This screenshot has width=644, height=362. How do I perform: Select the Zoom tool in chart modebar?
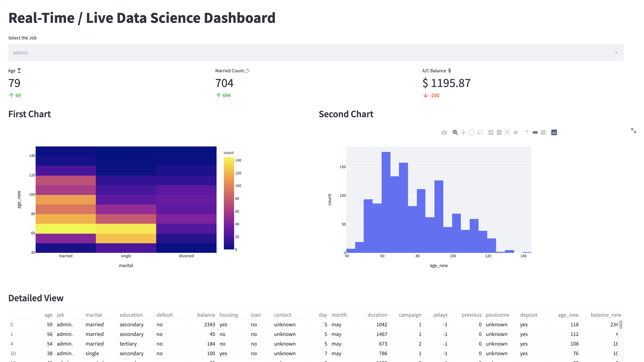(455, 132)
